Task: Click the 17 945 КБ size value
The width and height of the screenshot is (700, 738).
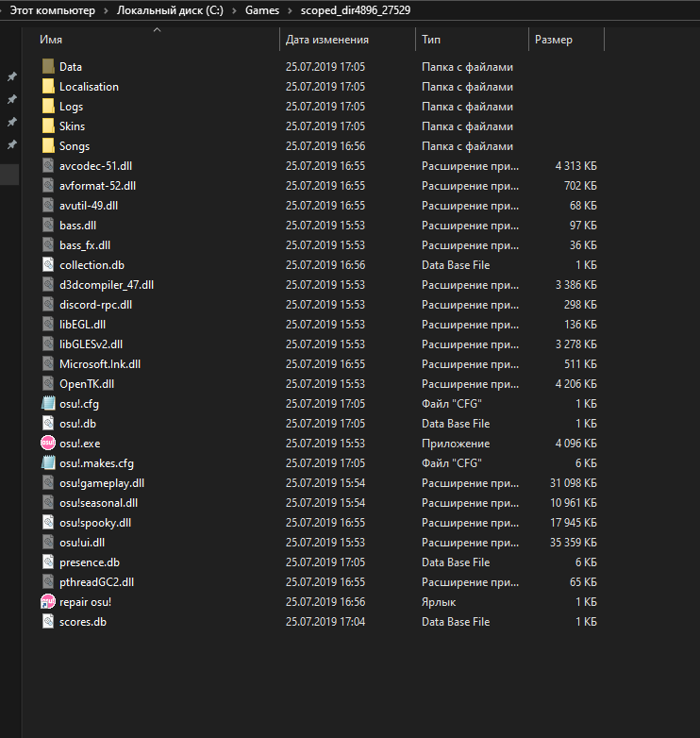Action: [574, 523]
